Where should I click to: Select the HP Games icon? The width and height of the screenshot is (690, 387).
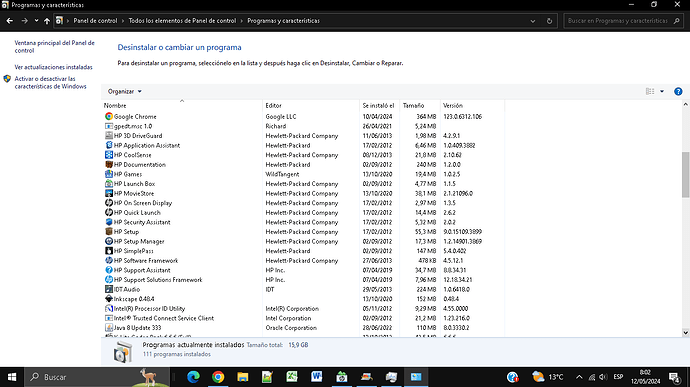(109, 174)
